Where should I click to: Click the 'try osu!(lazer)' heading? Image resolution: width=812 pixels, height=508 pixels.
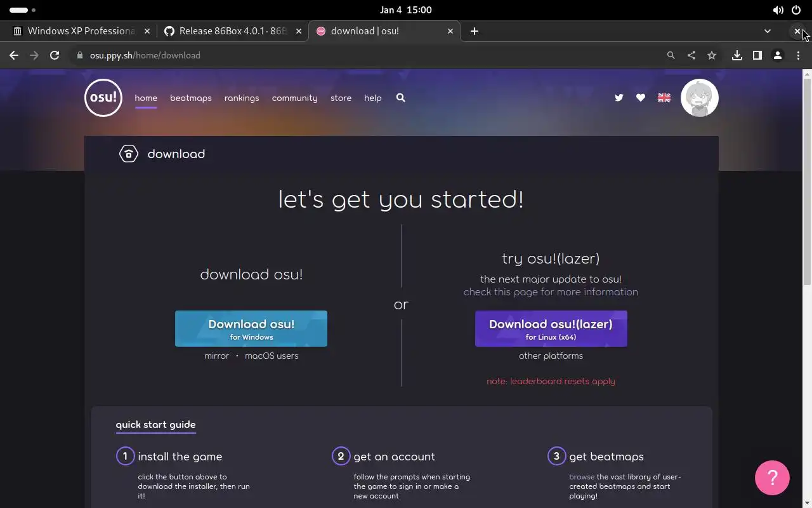tap(551, 258)
